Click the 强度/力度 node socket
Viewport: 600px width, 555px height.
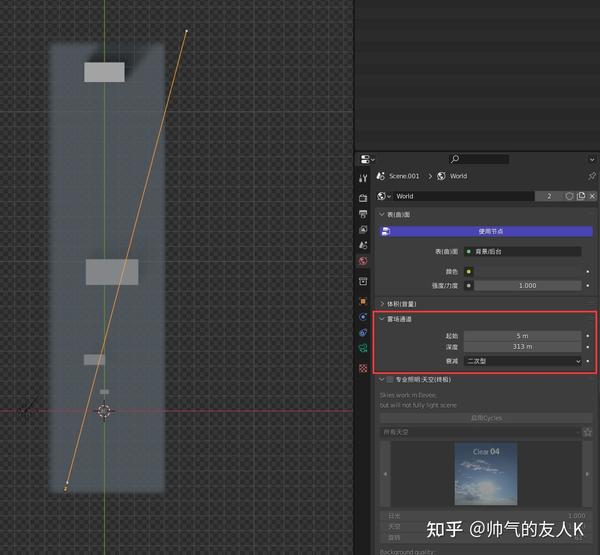click(x=468, y=286)
